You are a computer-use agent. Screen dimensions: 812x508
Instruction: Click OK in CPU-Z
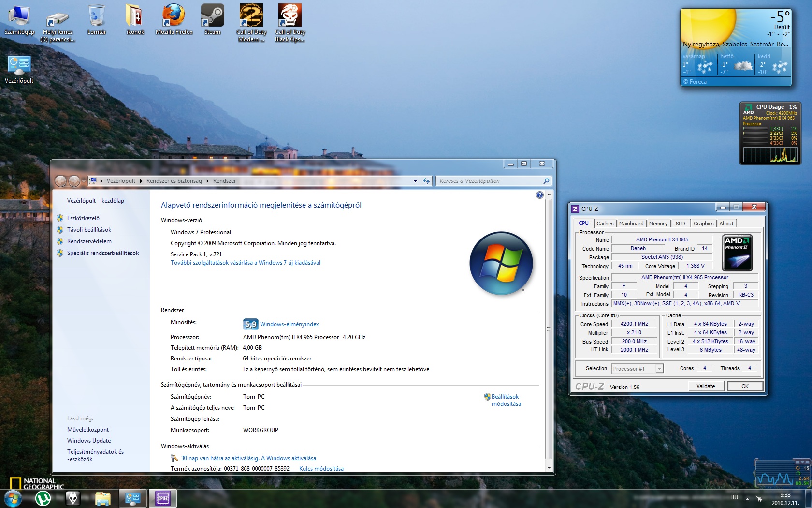(x=745, y=386)
